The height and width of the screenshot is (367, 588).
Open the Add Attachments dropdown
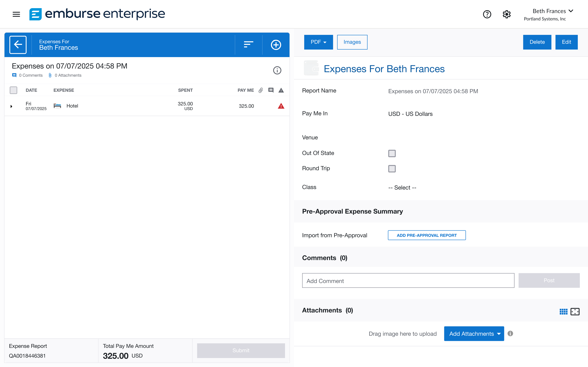pos(474,334)
